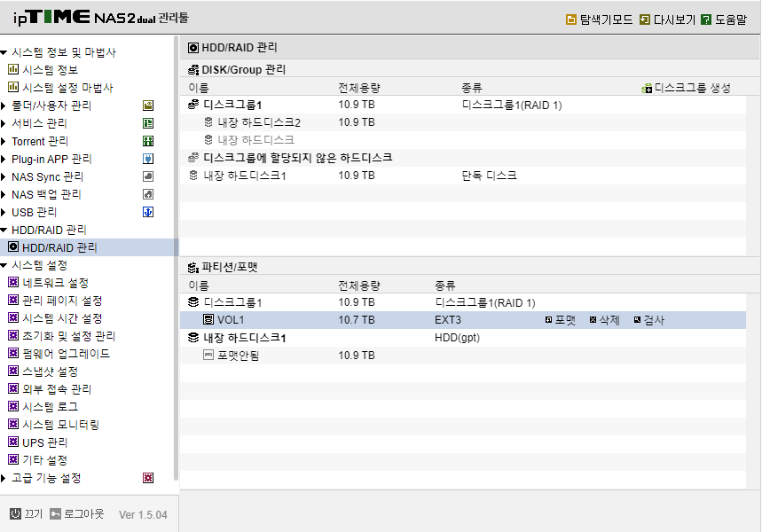Select 내장 하드디스크2 row

click(x=463, y=122)
